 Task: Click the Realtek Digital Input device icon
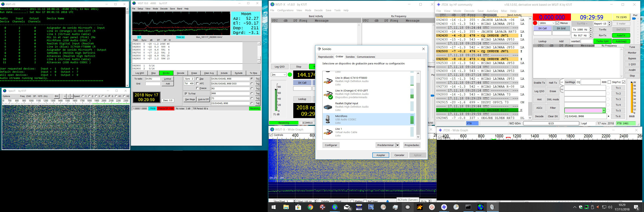coord(328,107)
